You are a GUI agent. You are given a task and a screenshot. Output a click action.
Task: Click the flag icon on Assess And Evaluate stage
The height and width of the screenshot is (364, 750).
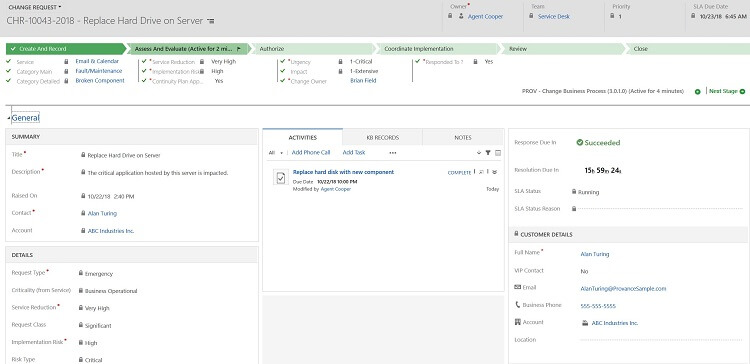(238, 49)
